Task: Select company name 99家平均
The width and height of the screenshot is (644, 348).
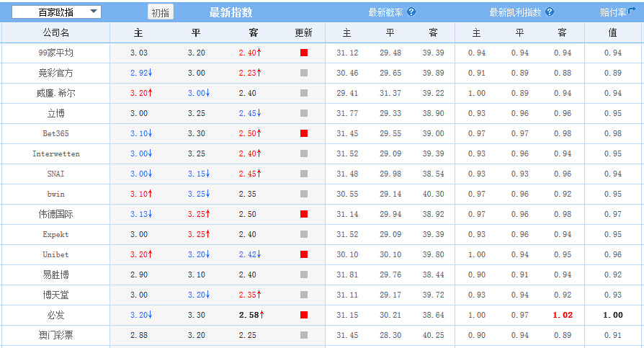Action: click(56, 53)
